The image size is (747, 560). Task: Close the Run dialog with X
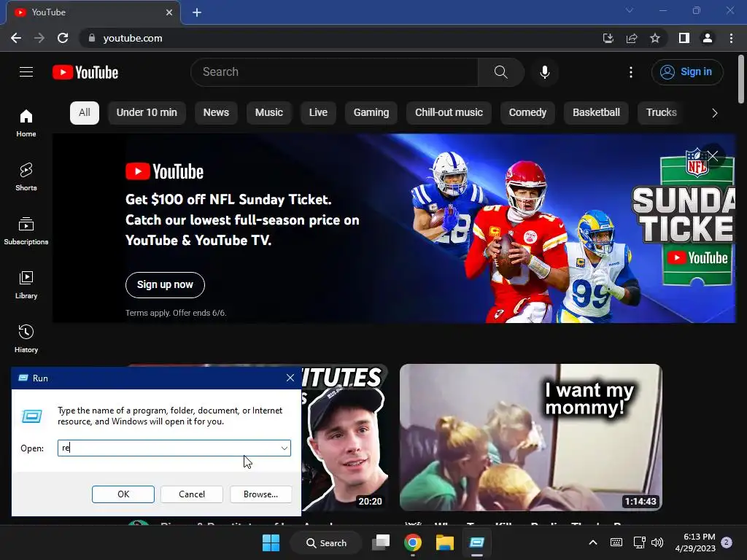[290, 378]
